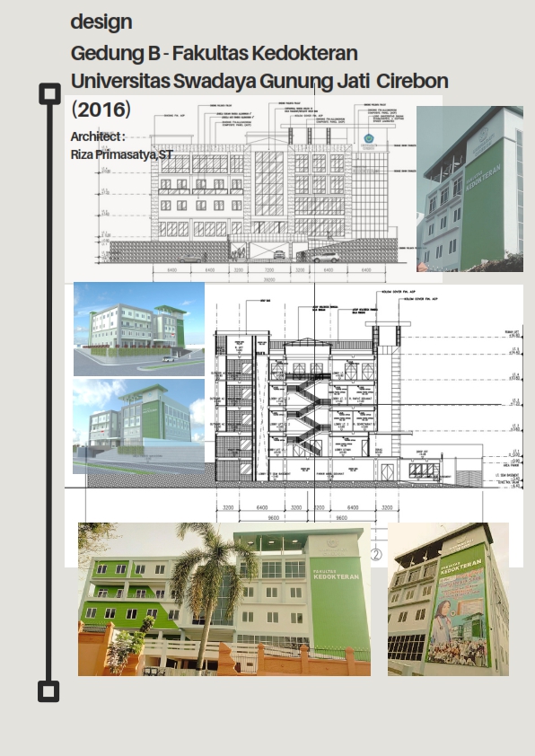Select the '(2016)' year text
The height and width of the screenshot is (756, 535).
click(x=101, y=110)
